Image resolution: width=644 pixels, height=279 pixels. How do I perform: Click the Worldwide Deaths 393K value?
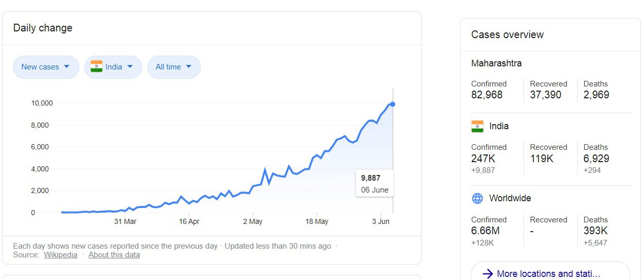click(596, 231)
